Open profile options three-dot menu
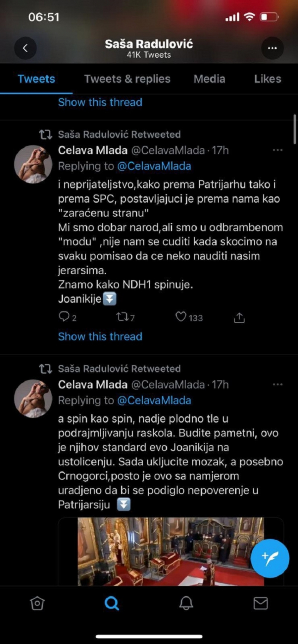The height and width of the screenshot is (644, 298). coord(272,48)
